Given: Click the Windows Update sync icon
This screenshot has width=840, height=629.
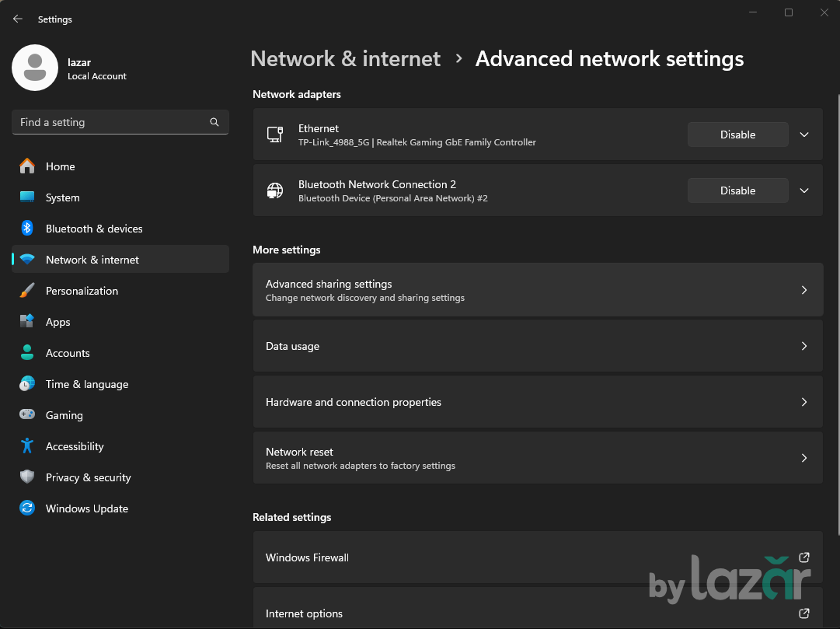Looking at the screenshot, I should pos(27,508).
